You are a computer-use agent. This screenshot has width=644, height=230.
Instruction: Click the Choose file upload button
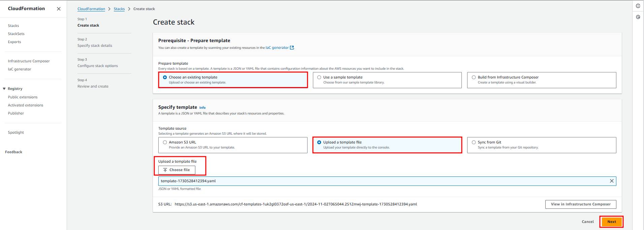[177, 170]
